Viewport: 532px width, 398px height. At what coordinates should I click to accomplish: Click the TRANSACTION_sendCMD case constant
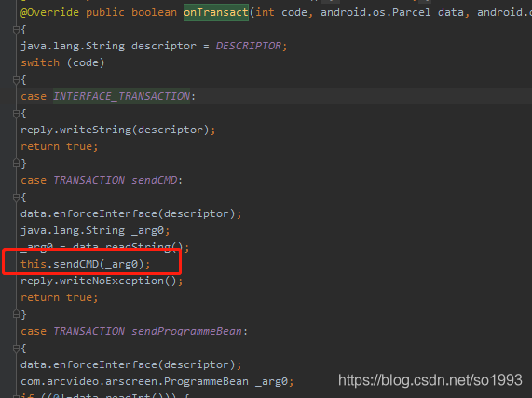click(x=116, y=180)
